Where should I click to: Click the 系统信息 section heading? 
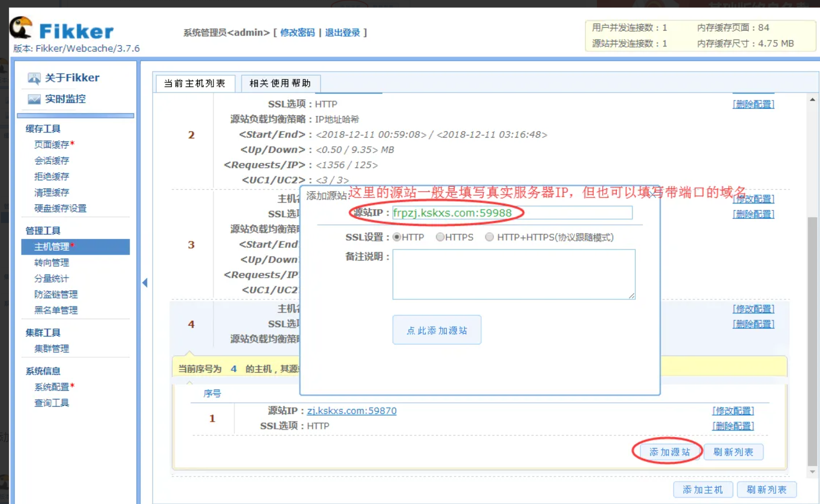point(43,371)
